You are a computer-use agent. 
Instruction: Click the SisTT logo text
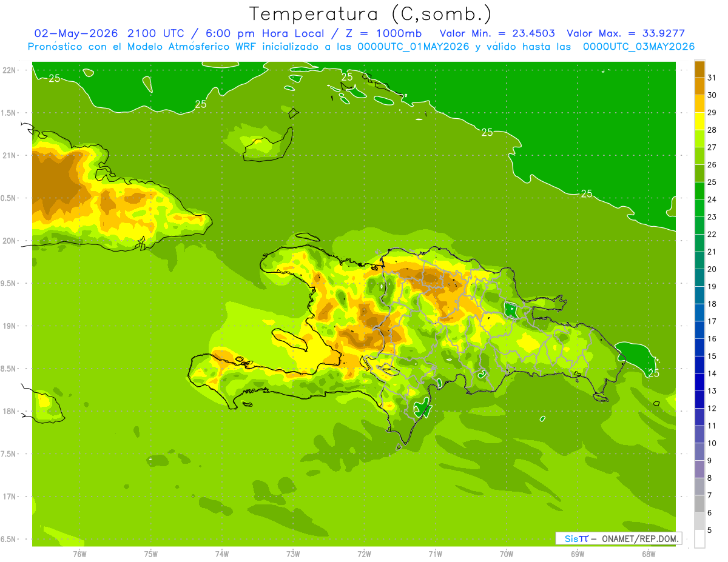tap(576, 538)
